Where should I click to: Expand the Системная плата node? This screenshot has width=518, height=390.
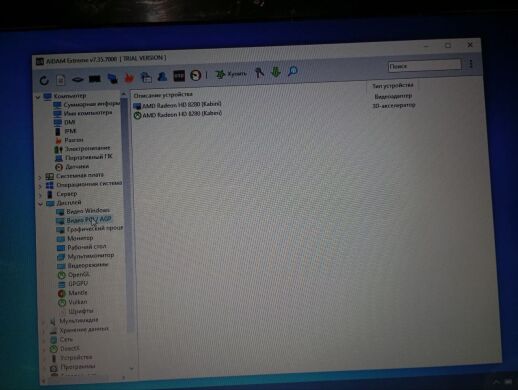(40, 177)
